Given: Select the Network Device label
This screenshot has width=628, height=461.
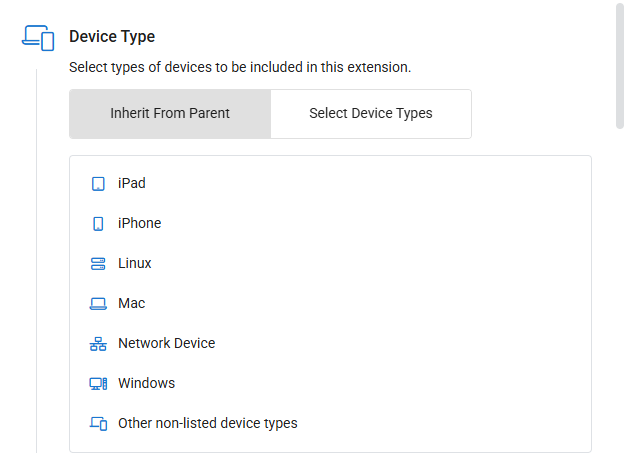Looking at the screenshot, I should 167,344.
